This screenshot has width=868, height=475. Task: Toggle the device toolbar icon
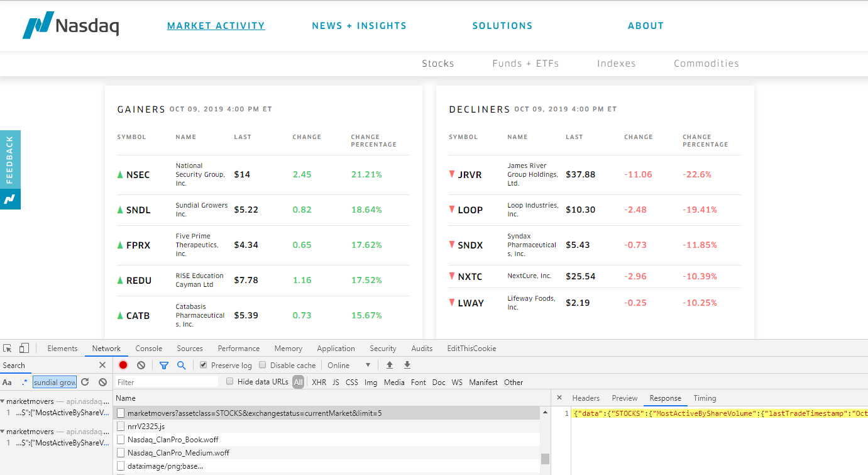24,348
